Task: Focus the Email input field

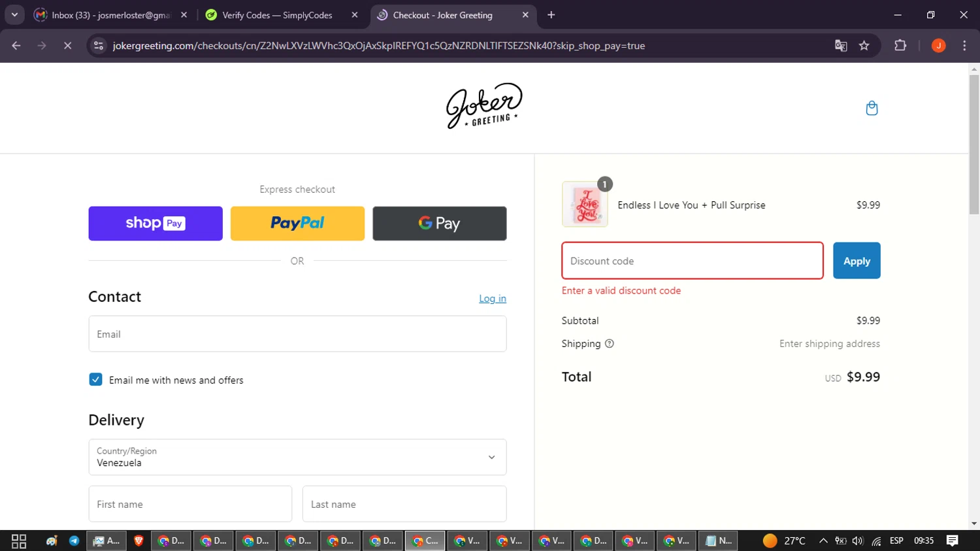Action: 297,334
